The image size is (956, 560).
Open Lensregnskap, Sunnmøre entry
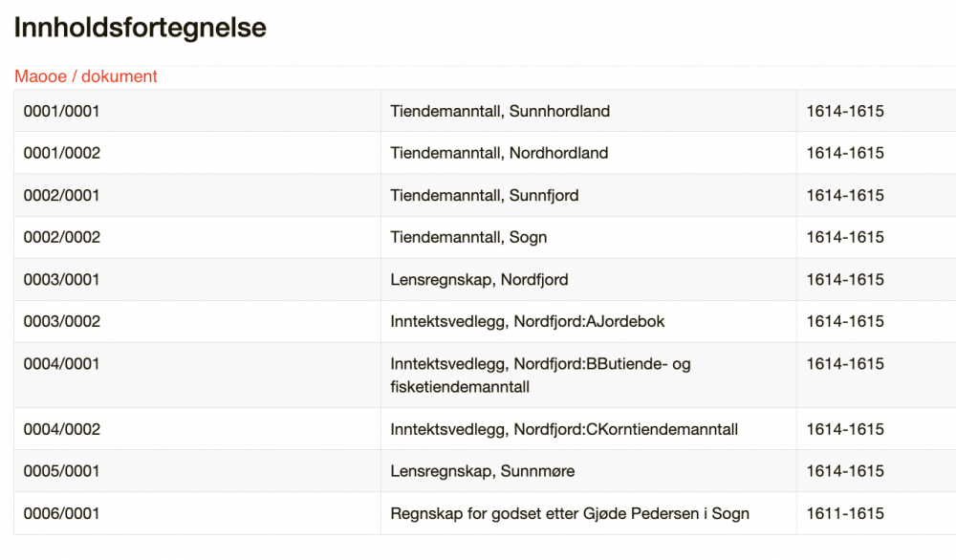(x=483, y=471)
